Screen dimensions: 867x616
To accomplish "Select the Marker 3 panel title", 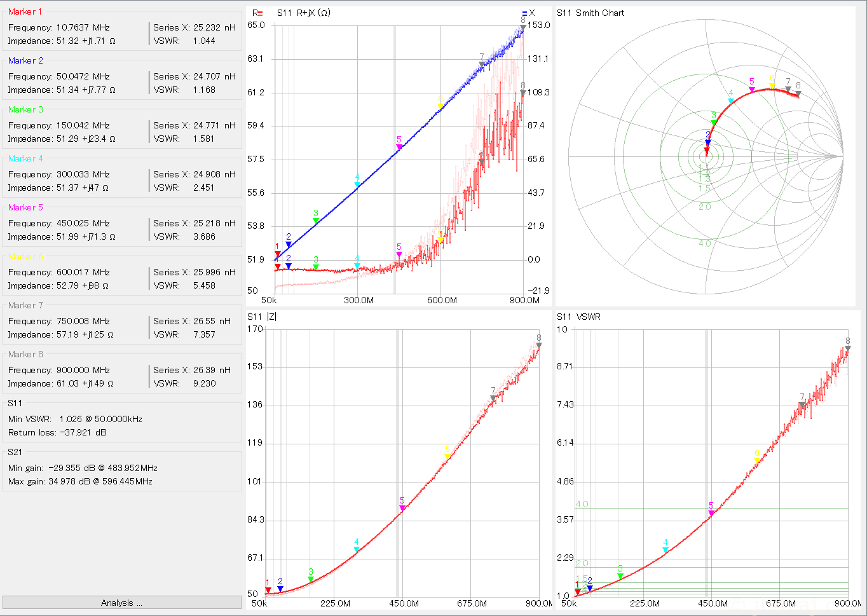I will [25, 109].
